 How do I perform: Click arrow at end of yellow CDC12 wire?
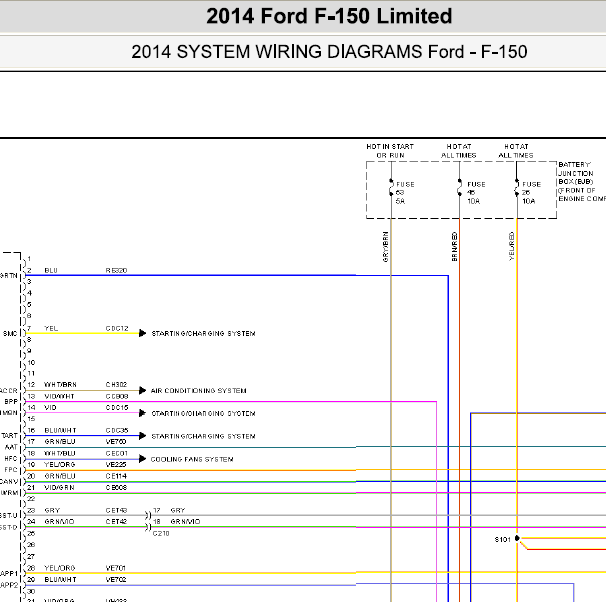point(143,333)
